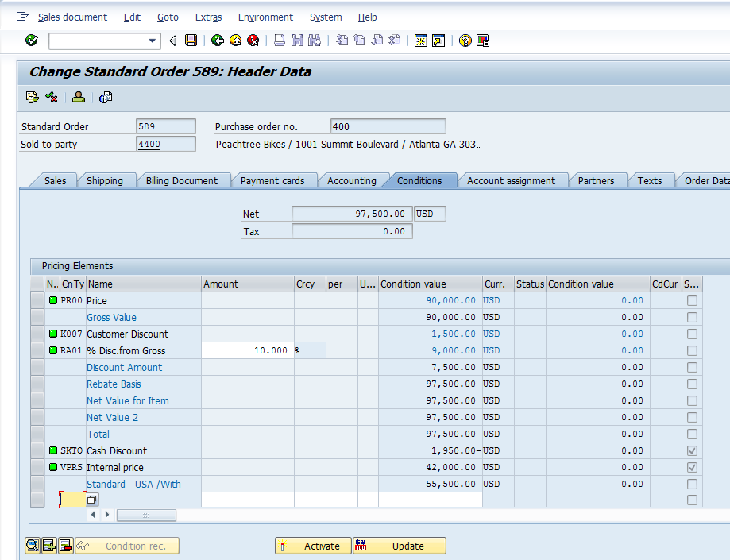This screenshot has width=730, height=560.
Task: Switch to the Billing Document tab
Action: 182,180
